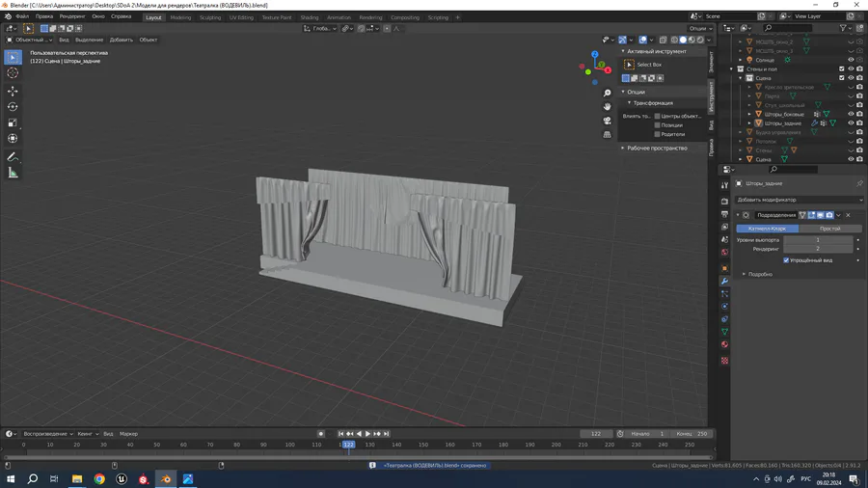The height and width of the screenshot is (488, 868).
Task: Select the 3D Cursor tool
Action: (13, 73)
